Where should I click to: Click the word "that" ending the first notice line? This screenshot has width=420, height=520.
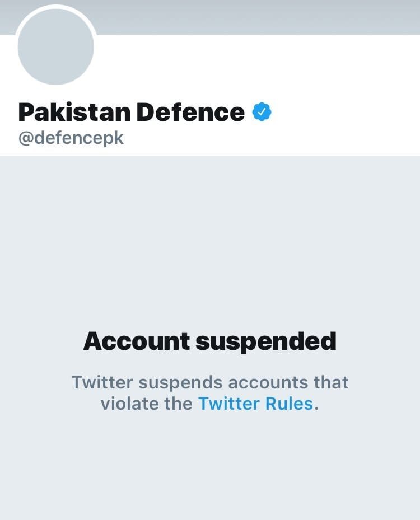pos(330,383)
